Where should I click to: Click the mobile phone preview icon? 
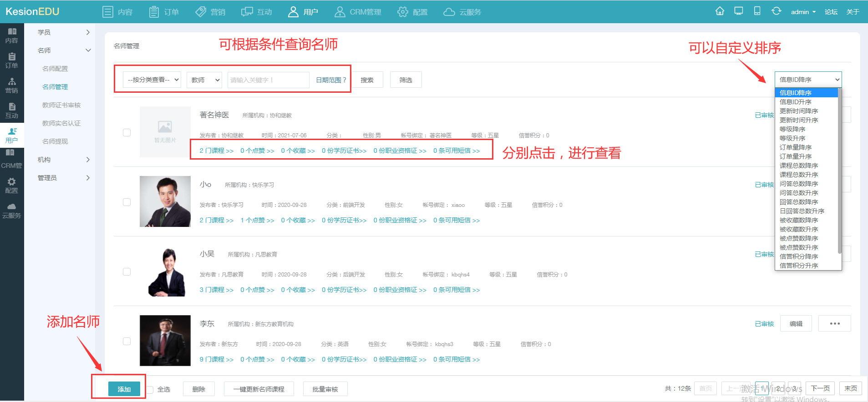click(x=757, y=11)
